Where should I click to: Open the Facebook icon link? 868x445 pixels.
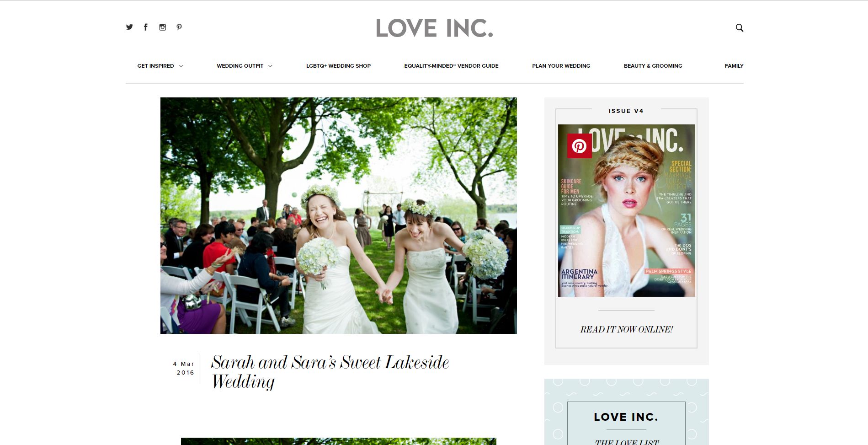click(146, 27)
